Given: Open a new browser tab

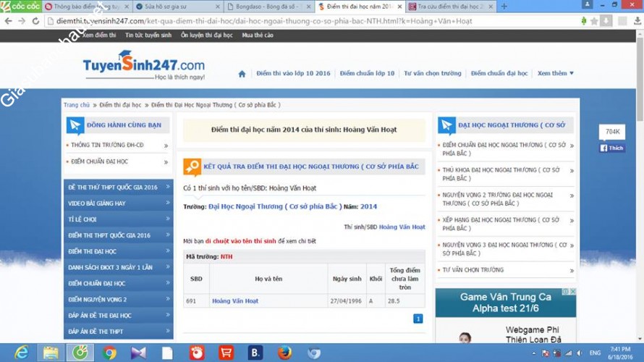Looking at the screenshot, I should 504,7.
